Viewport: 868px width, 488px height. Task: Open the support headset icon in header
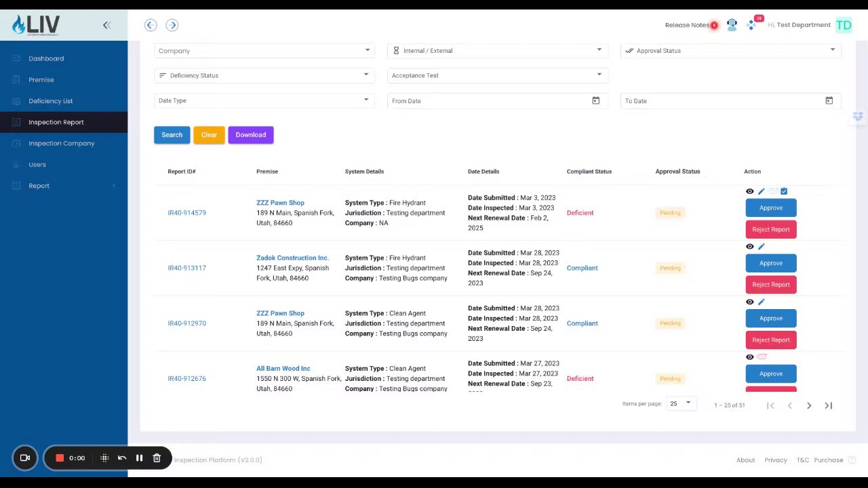[x=732, y=25]
